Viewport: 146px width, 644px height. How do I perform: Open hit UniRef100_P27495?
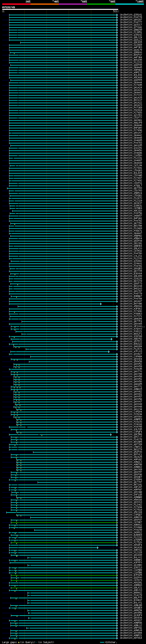131,85
